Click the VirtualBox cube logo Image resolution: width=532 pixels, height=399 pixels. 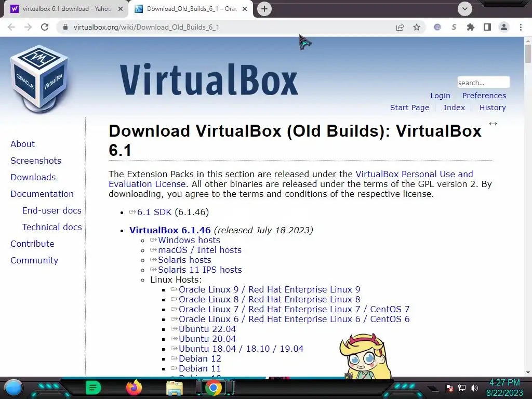point(39,79)
